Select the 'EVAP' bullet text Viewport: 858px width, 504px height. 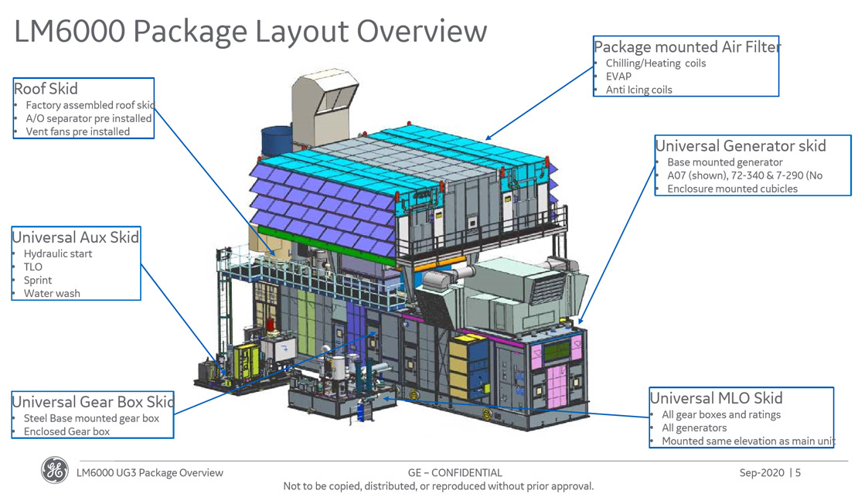coord(618,77)
